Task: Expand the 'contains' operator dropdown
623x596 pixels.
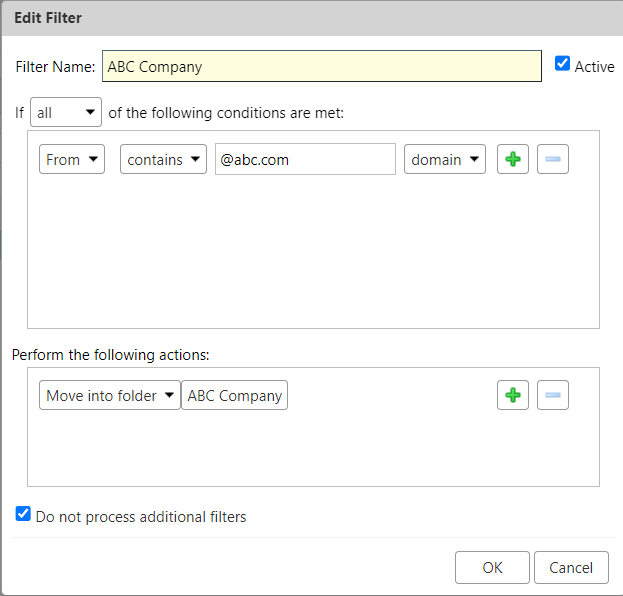Action: pyautogui.click(x=163, y=159)
